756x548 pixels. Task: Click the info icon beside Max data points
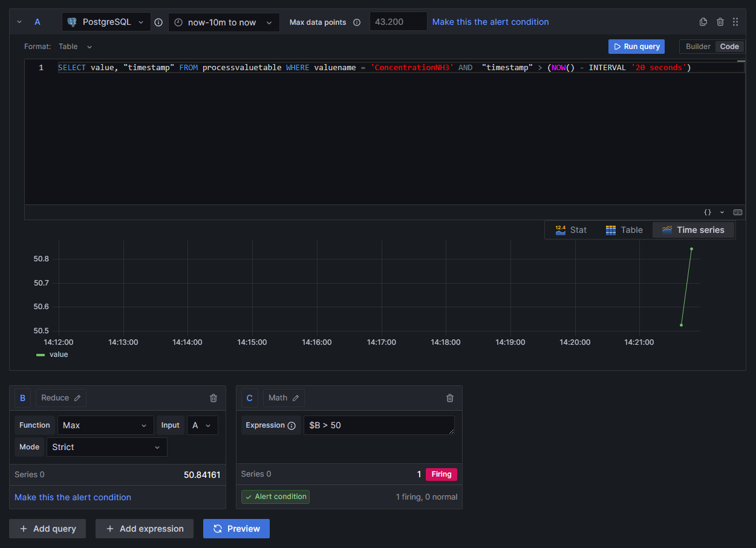tap(357, 22)
